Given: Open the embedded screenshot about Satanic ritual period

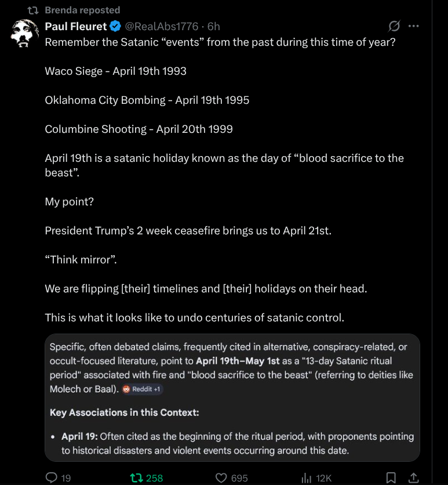Looking at the screenshot, I should tap(232, 397).
